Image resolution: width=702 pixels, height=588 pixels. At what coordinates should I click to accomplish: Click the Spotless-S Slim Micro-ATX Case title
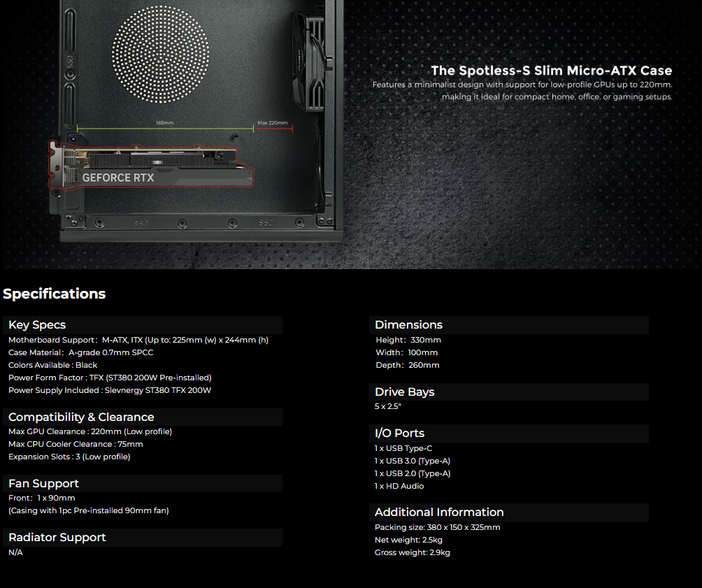coord(551,71)
